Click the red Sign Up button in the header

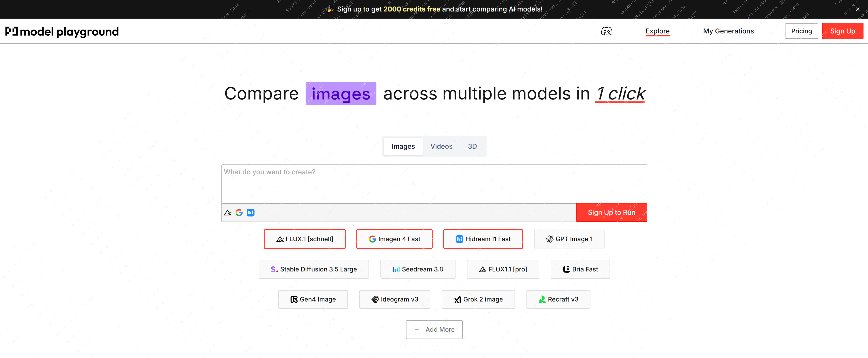[x=842, y=31]
